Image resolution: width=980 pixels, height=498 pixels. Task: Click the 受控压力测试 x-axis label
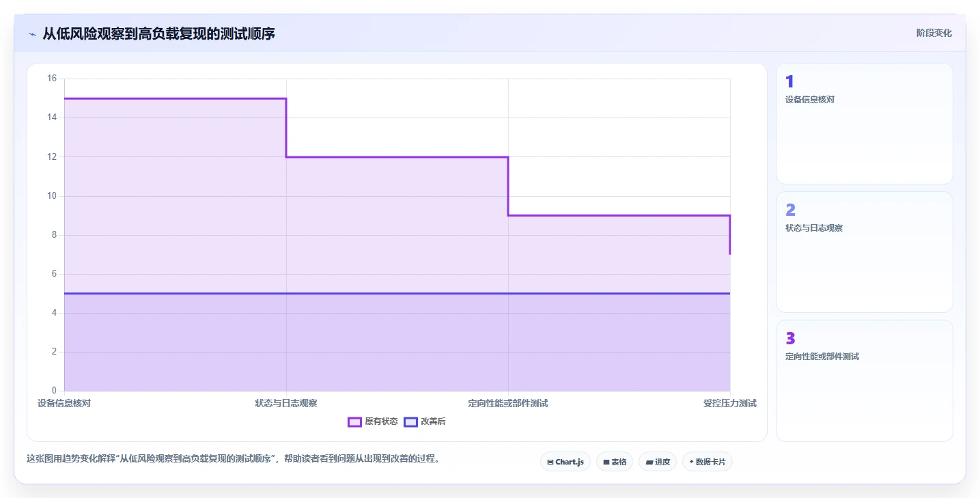tap(730, 404)
